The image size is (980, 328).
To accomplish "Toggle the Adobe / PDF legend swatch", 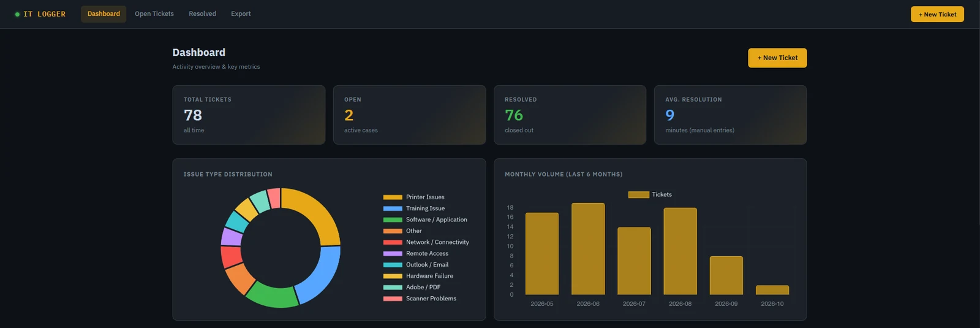I will click(393, 288).
